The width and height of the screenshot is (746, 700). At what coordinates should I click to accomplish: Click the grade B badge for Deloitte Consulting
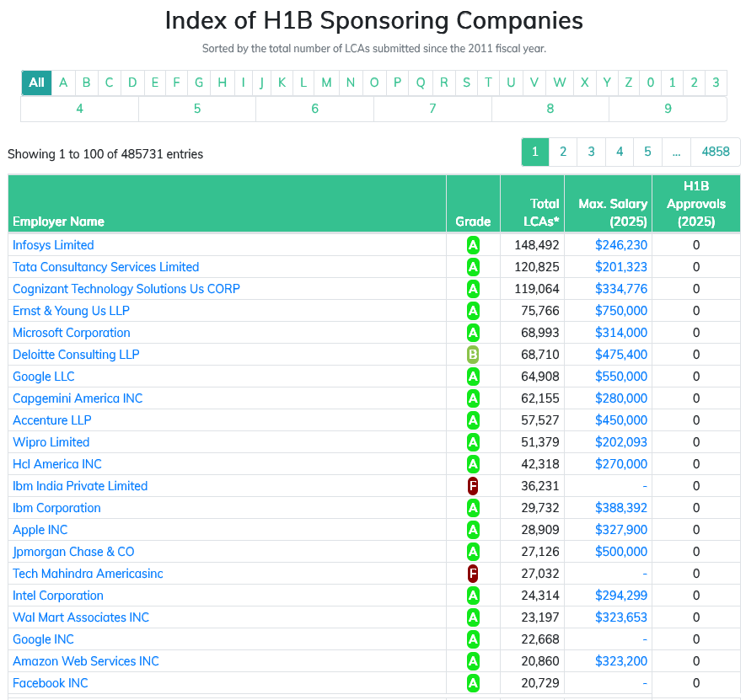[x=473, y=355]
